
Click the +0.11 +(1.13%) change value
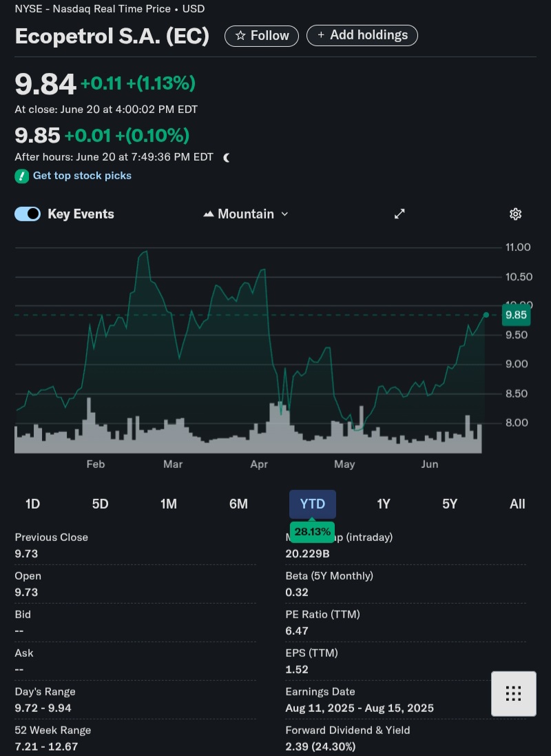138,83
